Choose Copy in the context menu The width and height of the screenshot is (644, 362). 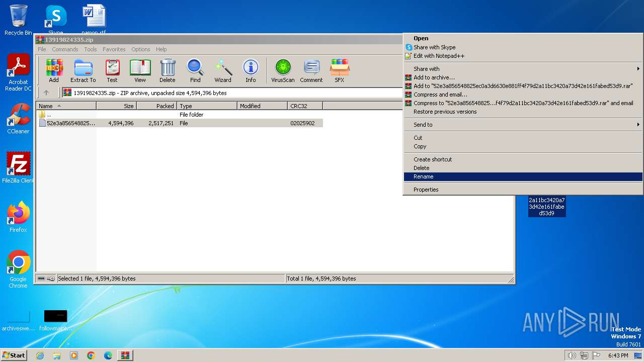click(523, 146)
